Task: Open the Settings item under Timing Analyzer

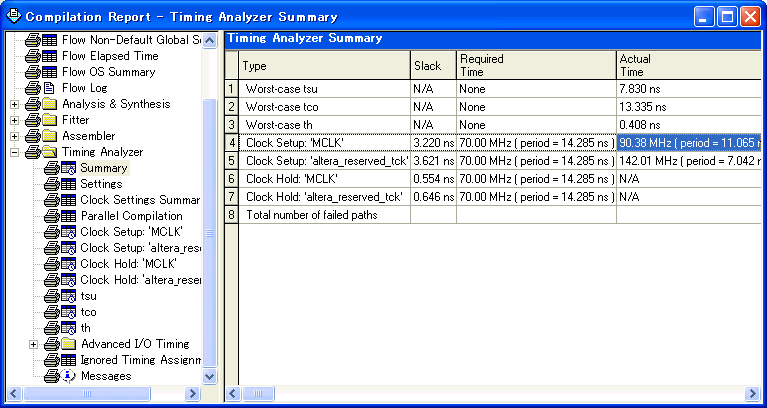Action: coord(101,184)
